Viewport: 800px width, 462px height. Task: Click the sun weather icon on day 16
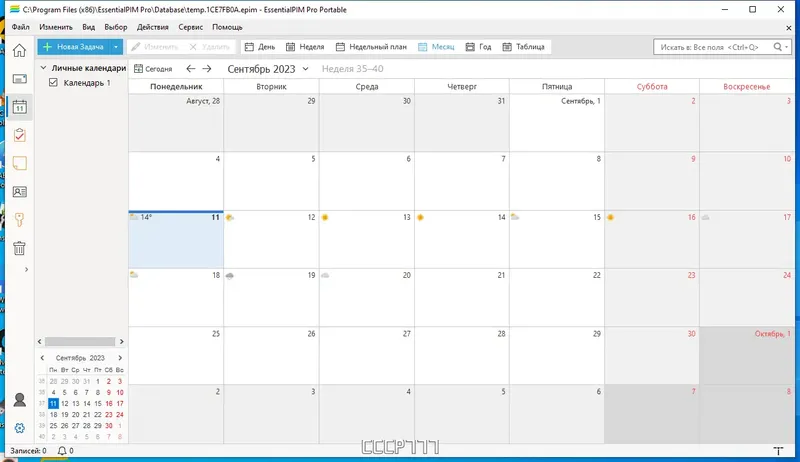pos(610,218)
